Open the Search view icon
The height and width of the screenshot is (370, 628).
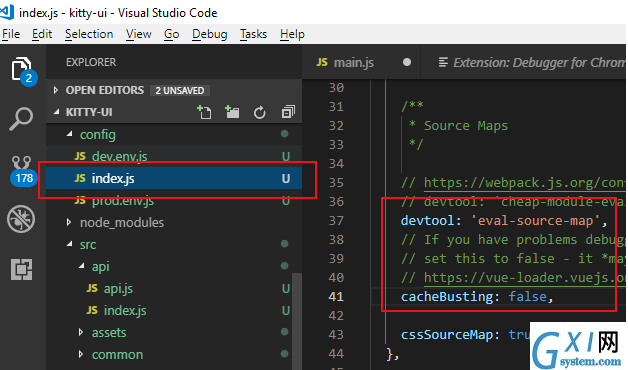click(x=21, y=119)
